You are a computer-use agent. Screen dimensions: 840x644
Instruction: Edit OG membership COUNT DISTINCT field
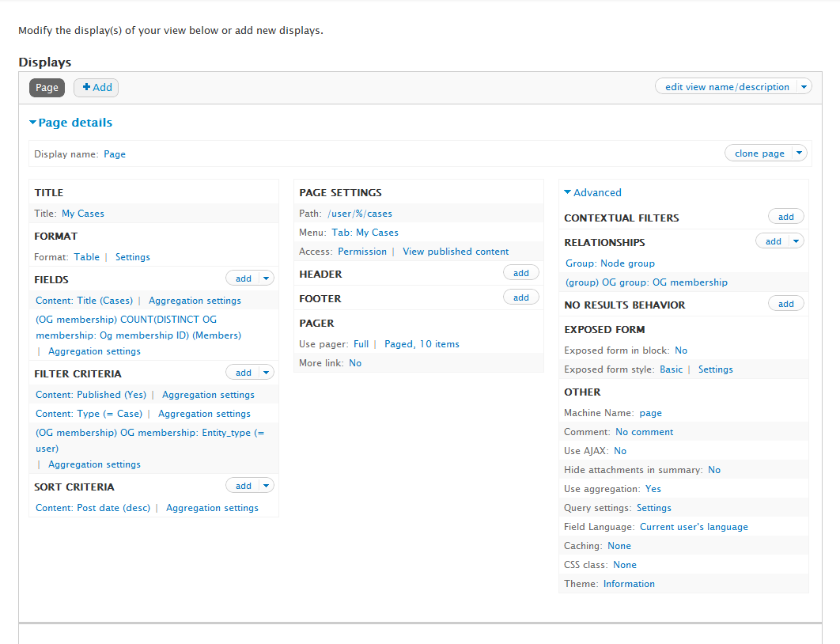(x=138, y=328)
